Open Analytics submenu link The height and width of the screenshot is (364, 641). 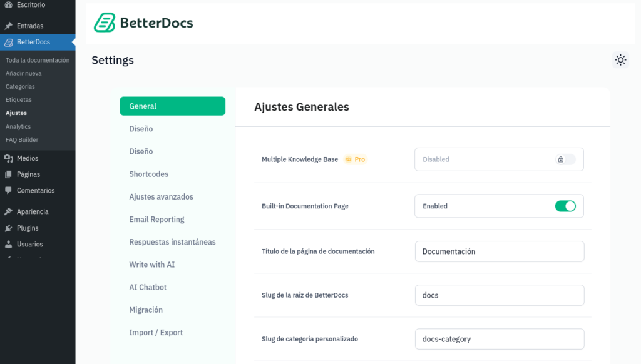[x=18, y=126]
